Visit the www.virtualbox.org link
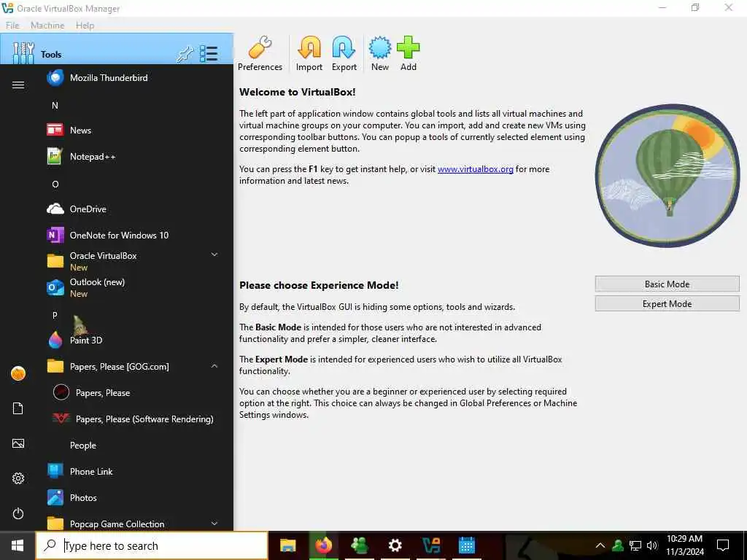 tap(475, 169)
